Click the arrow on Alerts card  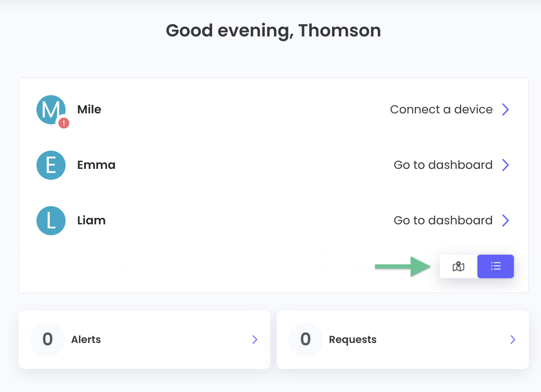click(255, 339)
